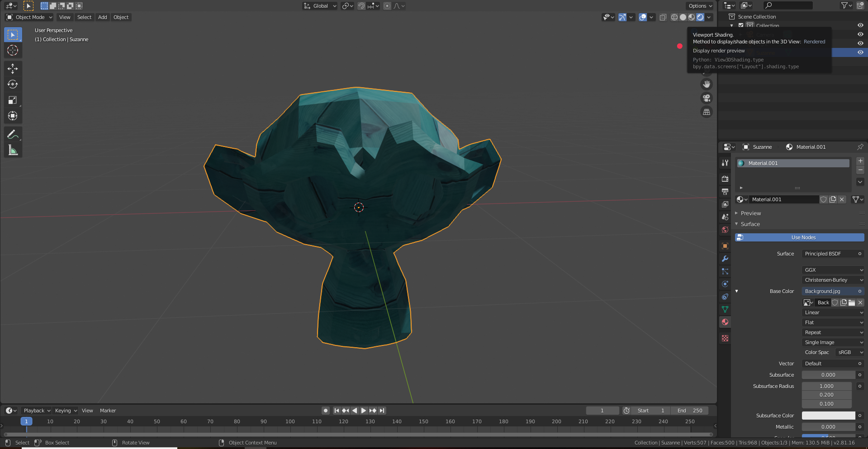Click the Subsurface Color swatch
Image resolution: width=868 pixels, height=449 pixels.
(828, 416)
